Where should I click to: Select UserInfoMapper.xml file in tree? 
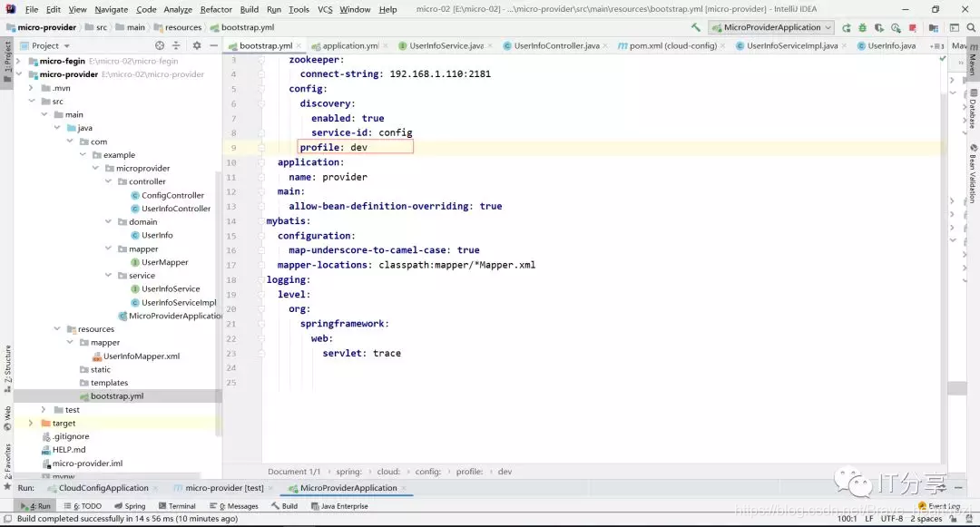coord(142,356)
